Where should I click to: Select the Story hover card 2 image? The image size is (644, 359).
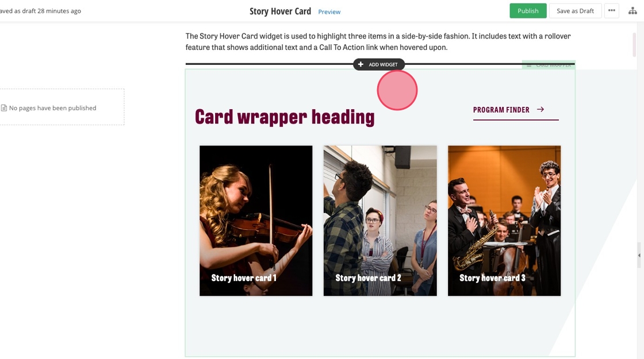point(380,221)
